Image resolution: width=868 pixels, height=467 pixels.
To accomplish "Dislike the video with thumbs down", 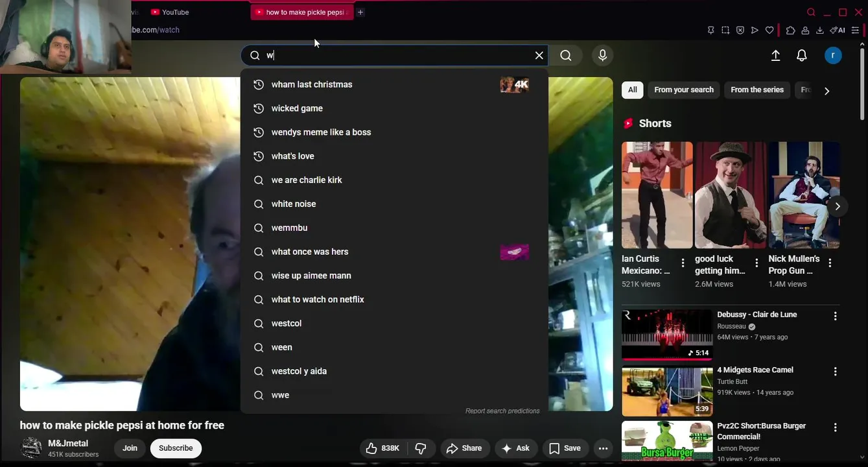I will [421, 448].
